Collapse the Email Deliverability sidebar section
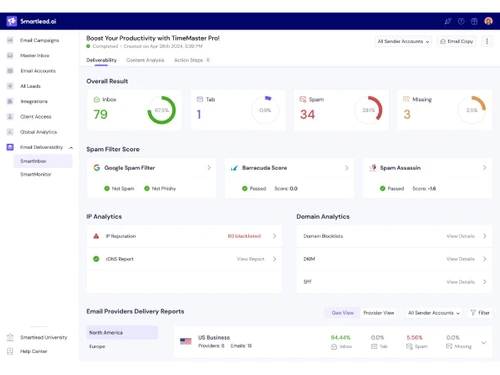Viewport: 500px width, 375px height. pyautogui.click(x=71, y=147)
